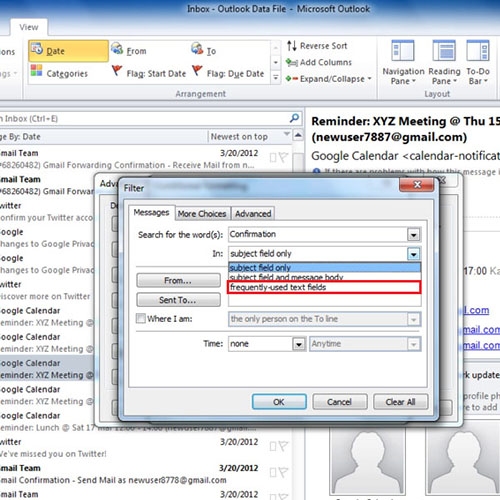Viewport: 500px width, 500px height.
Task: Click the Search Inbox field
Action: [143, 119]
